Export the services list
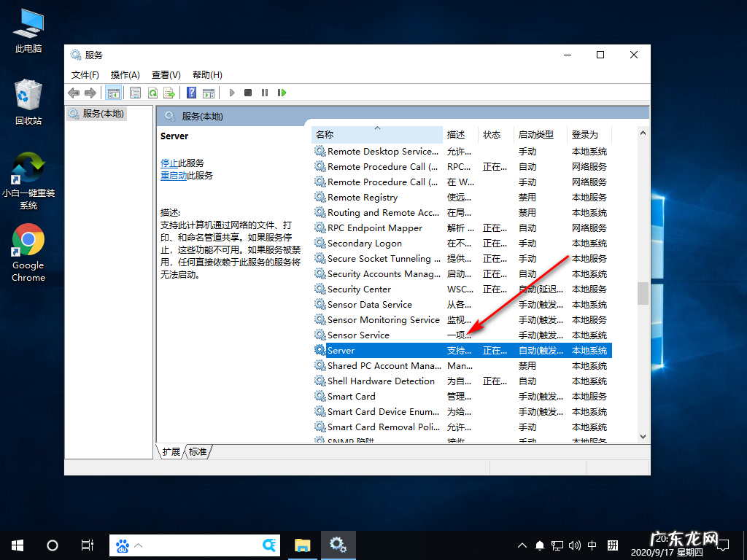 pos(169,93)
